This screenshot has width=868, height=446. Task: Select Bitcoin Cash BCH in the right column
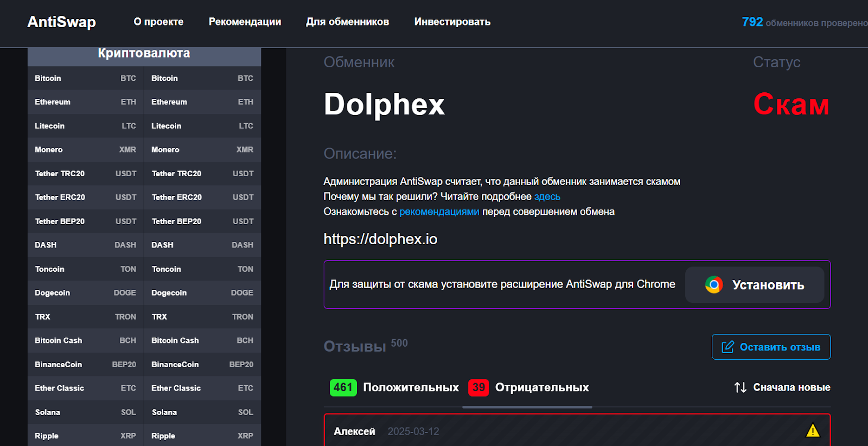point(202,341)
